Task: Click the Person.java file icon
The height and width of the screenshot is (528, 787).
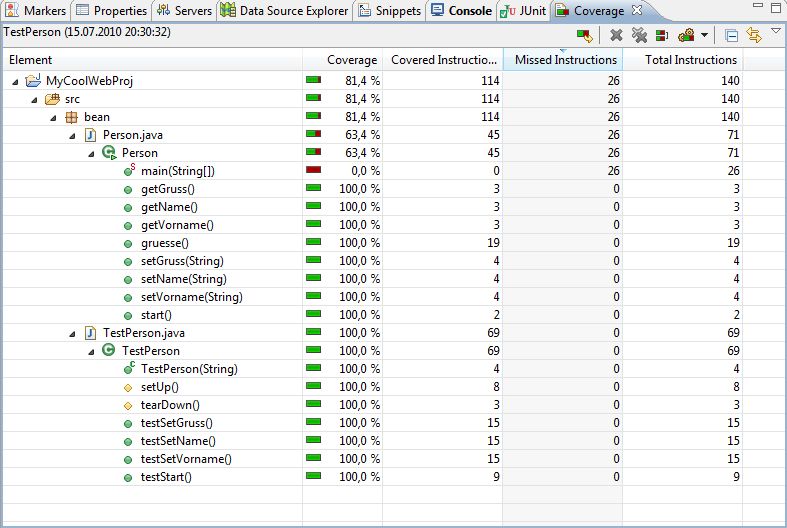Action: (89, 135)
